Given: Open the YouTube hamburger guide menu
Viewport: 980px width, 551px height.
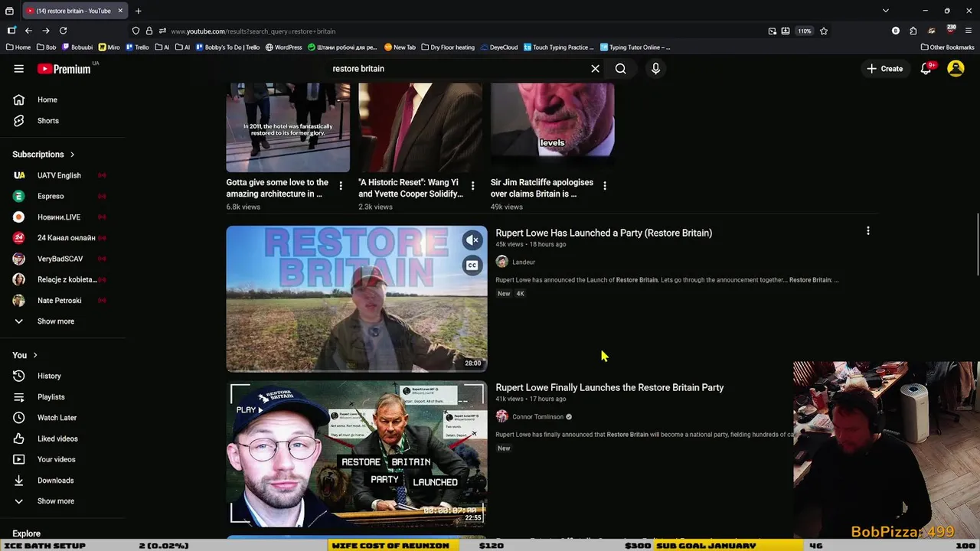Looking at the screenshot, I should (18, 69).
